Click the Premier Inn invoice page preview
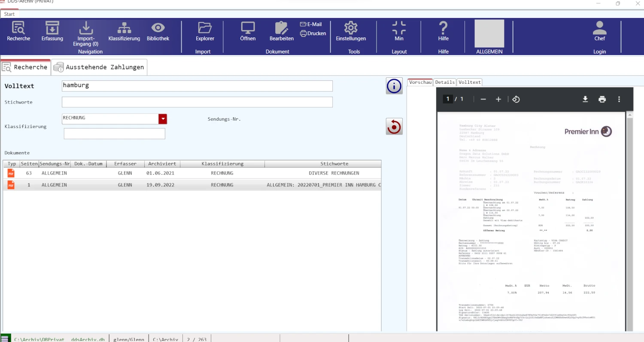This screenshot has width=644, height=342. 532,222
